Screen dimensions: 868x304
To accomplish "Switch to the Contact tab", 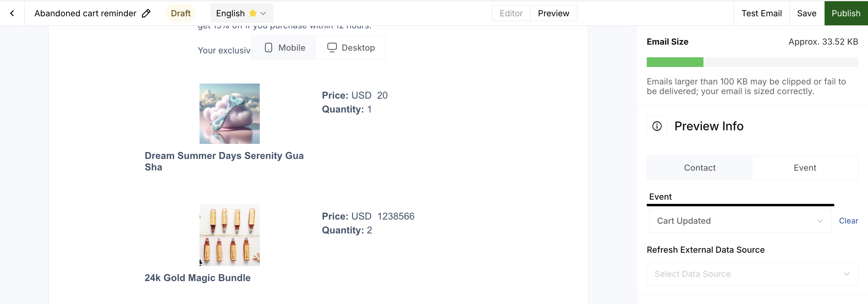I will [x=700, y=167].
